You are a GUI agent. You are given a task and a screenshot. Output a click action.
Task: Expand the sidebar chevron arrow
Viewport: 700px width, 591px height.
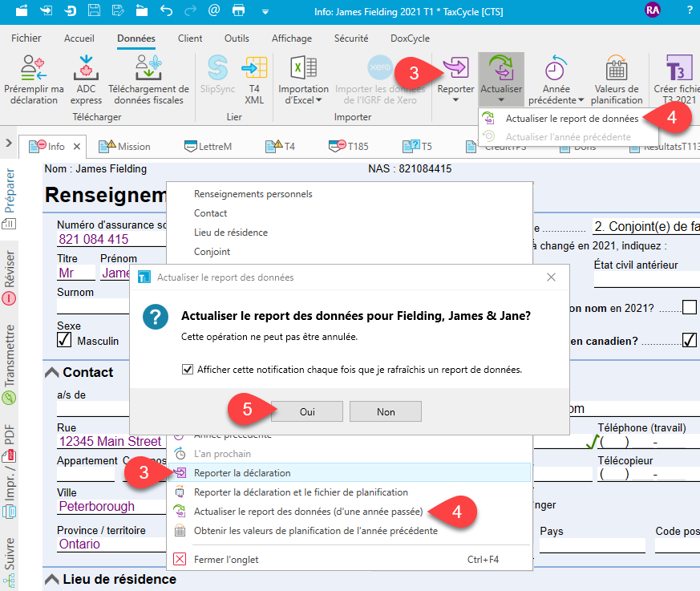(x=9, y=143)
